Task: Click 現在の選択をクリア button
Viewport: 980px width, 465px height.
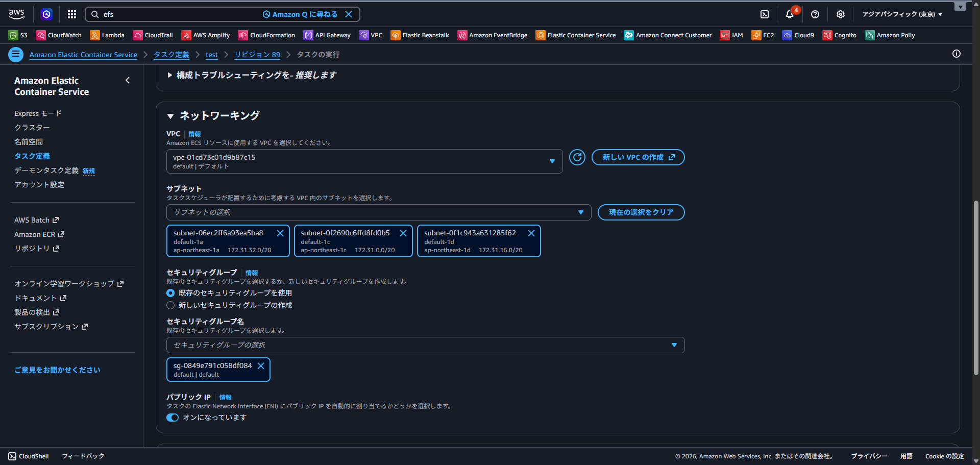Action: click(641, 212)
